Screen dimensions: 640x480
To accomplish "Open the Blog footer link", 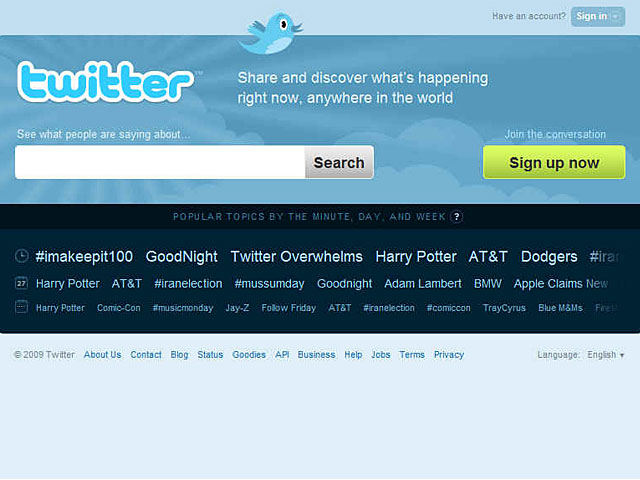I will 179,355.
